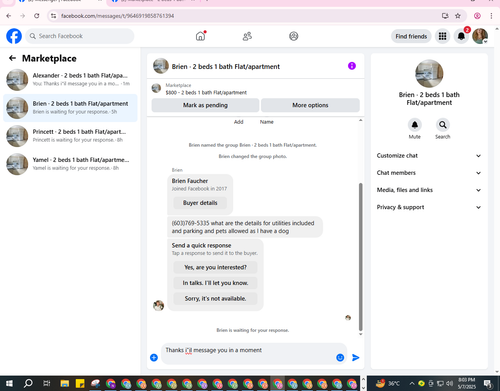Open the Facebook menu grid icon
Image resolution: width=500 pixels, height=391 pixels.
tap(442, 36)
